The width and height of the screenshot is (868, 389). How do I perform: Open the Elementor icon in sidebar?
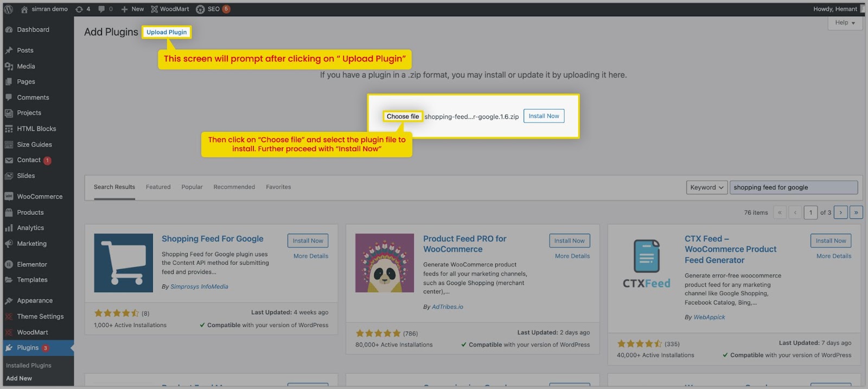click(9, 264)
